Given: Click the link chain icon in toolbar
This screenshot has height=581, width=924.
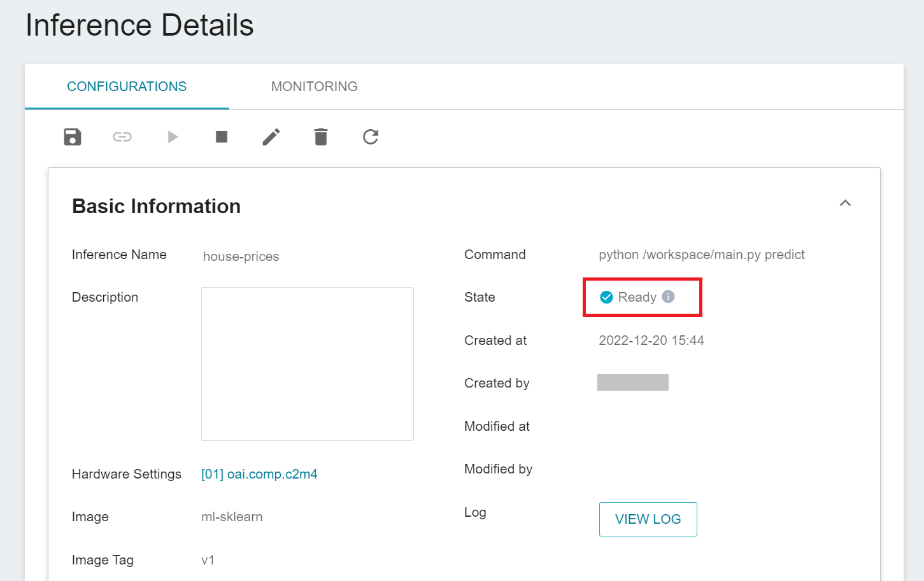Looking at the screenshot, I should coord(122,137).
